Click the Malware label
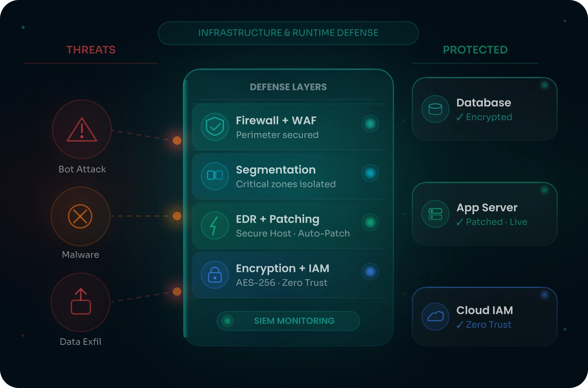Viewport: 588px width, 388px height. click(80, 255)
